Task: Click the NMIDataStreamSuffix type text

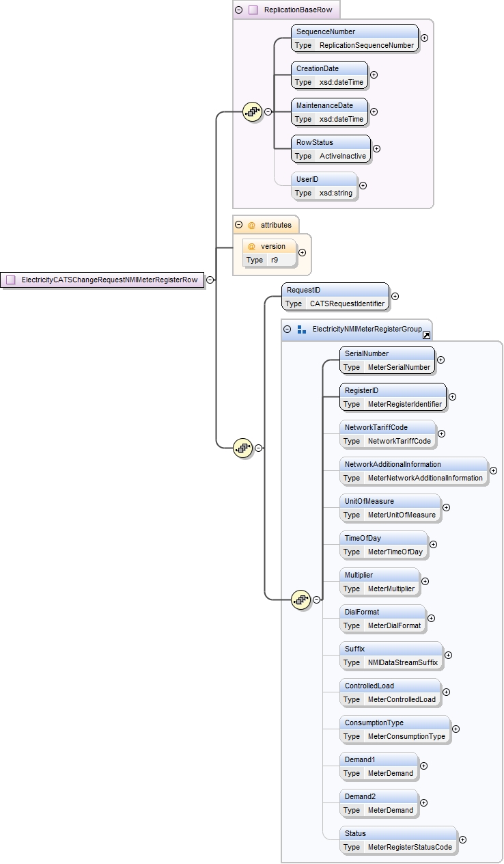Action: coord(403,662)
